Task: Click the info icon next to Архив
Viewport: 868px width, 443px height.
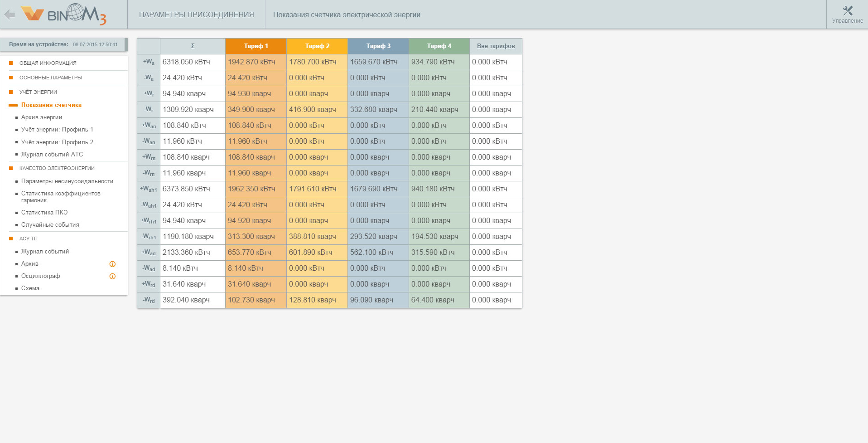Action: 112,264
